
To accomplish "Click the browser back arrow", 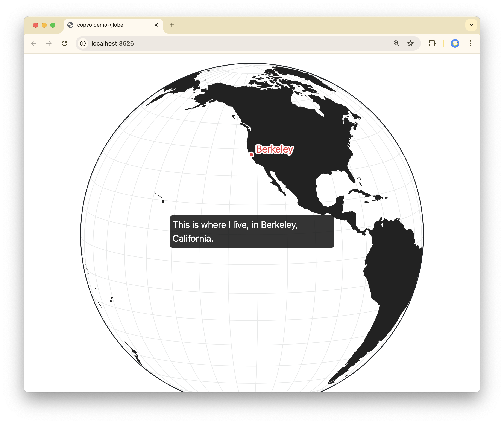I will pyautogui.click(x=34, y=43).
